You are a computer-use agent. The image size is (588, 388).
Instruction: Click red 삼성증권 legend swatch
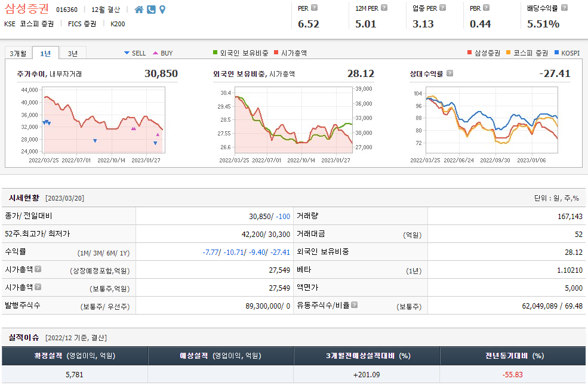tap(469, 53)
